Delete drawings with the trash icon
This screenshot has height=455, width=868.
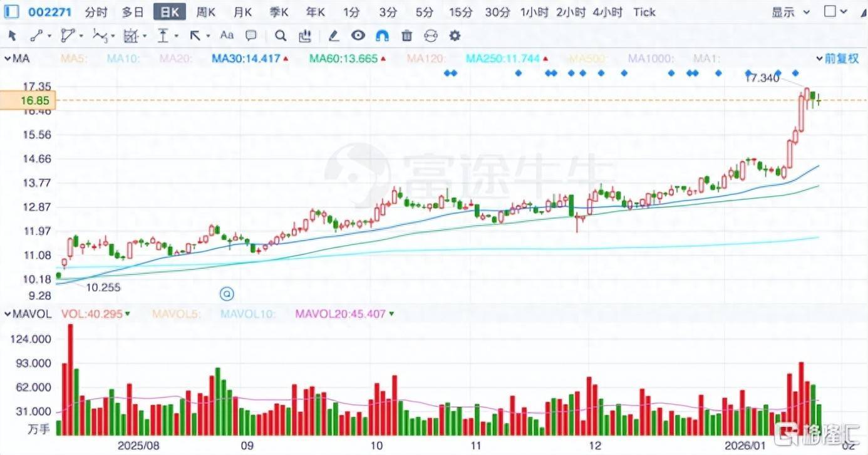(x=406, y=36)
